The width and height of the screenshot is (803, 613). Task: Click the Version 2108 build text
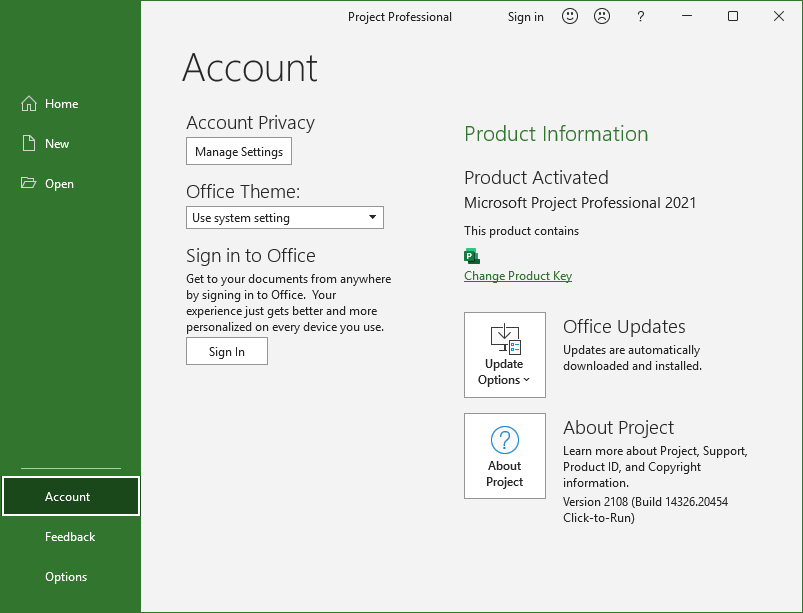pyautogui.click(x=645, y=510)
